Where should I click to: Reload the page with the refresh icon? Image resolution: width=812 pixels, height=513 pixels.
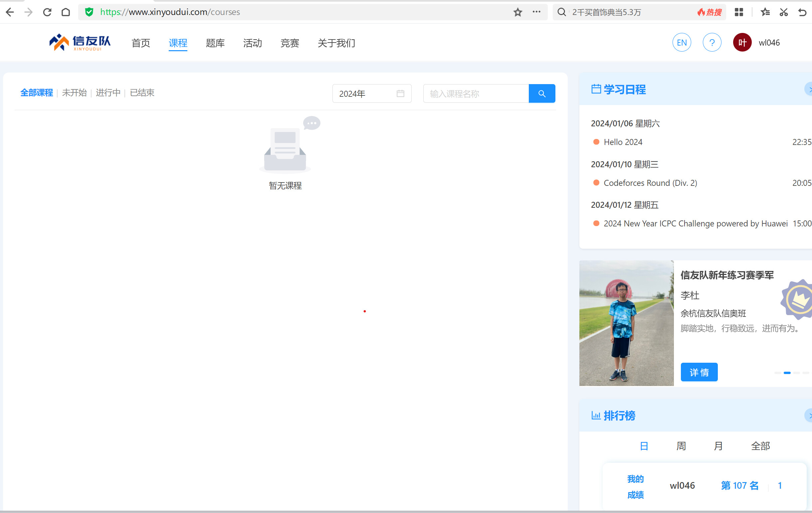point(47,12)
